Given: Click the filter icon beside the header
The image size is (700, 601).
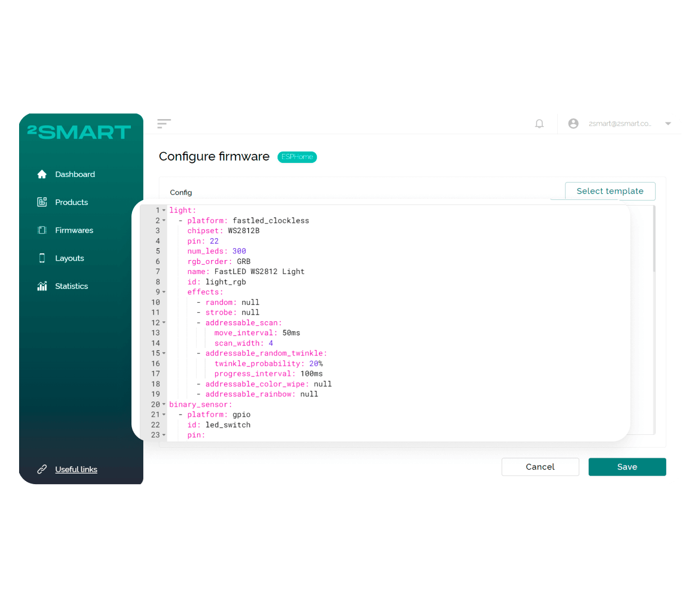Looking at the screenshot, I should pyautogui.click(x=163, y=124).
